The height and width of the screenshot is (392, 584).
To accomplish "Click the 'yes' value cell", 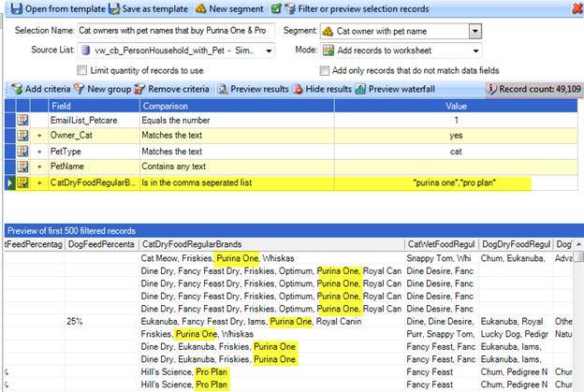I will (456, 136).
